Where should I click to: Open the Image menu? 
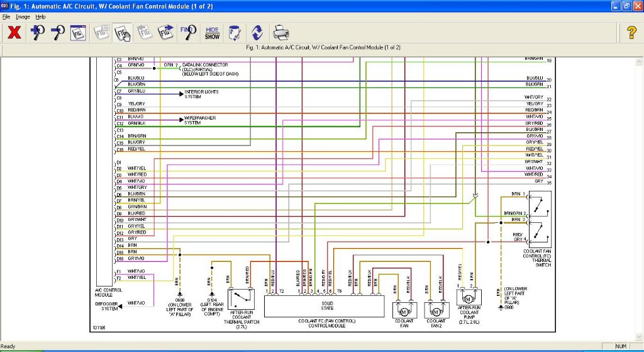23,16
